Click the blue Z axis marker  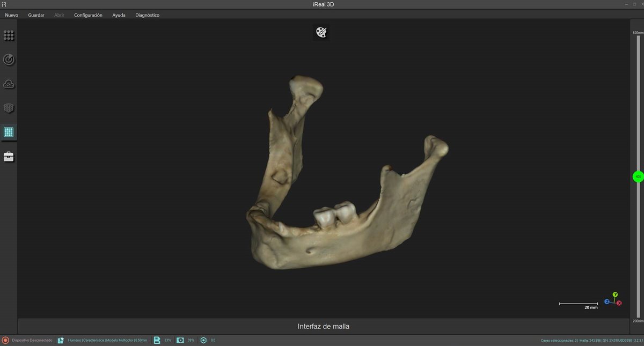click(607, 301)
